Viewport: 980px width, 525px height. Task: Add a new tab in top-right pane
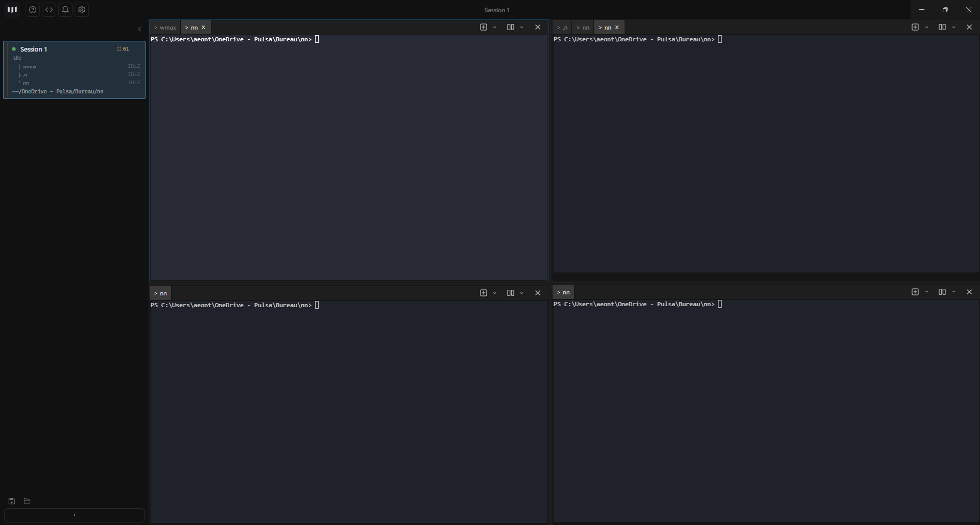point(915,27)
